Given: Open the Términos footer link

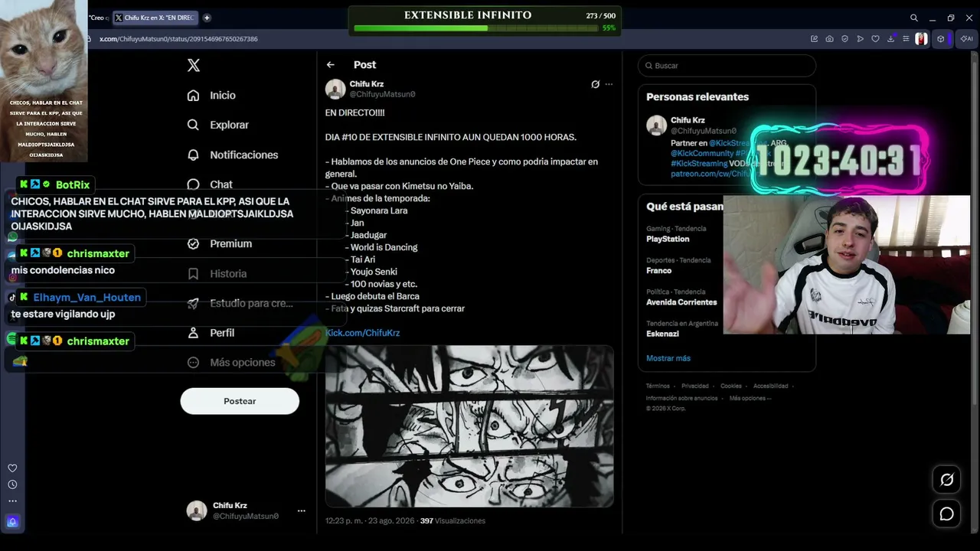Looking at the screenshot, I should click(658, 386).
